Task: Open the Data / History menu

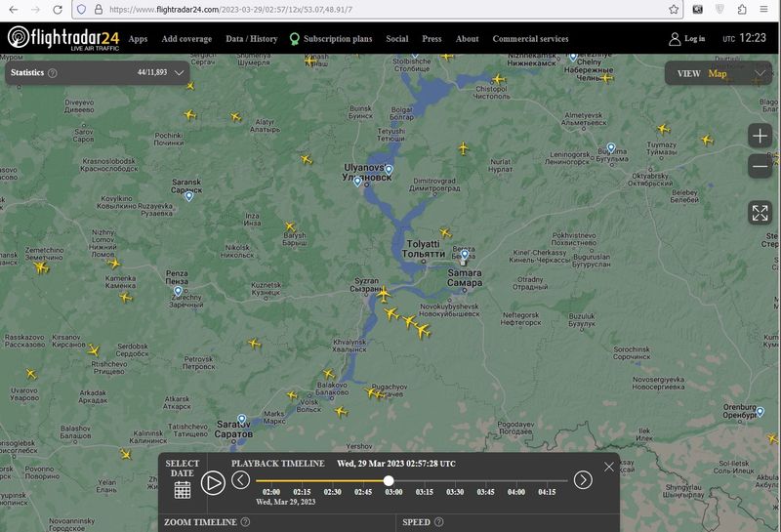Action: tap(251, 39)
